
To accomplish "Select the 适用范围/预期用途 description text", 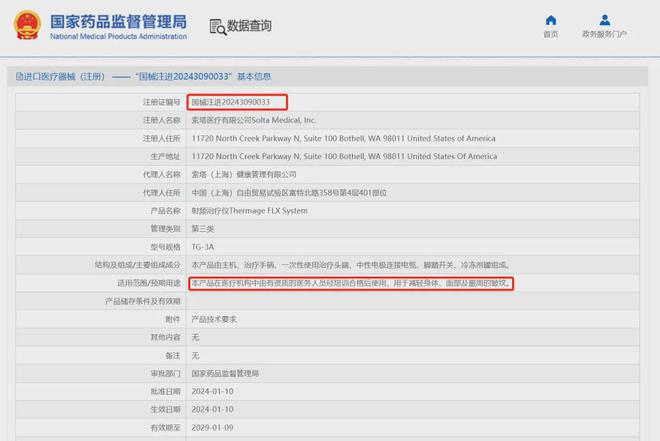I will coord(351,283).
